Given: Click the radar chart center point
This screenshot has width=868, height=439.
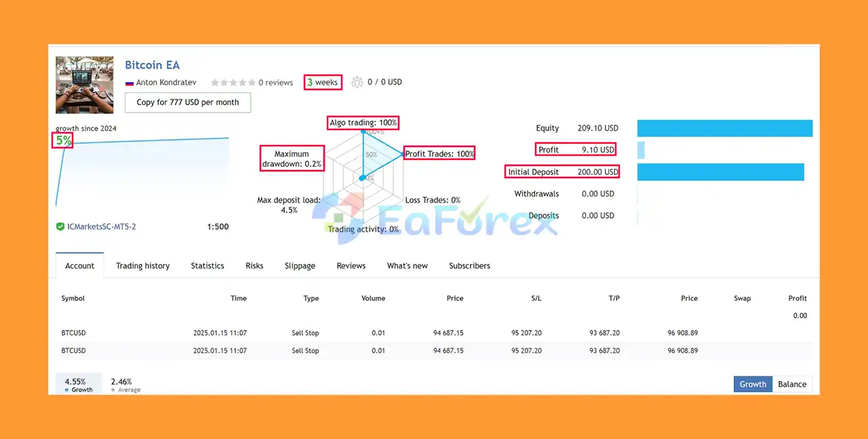Looking at the screenshot, I should pyautogui.click(x=362, y=178).
